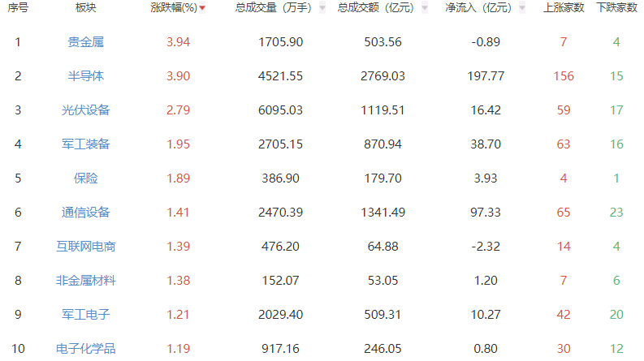Viewport: 644px width, 361px height.
Task: Open the 互联网电商 sector link
Action: coord(85,247)
